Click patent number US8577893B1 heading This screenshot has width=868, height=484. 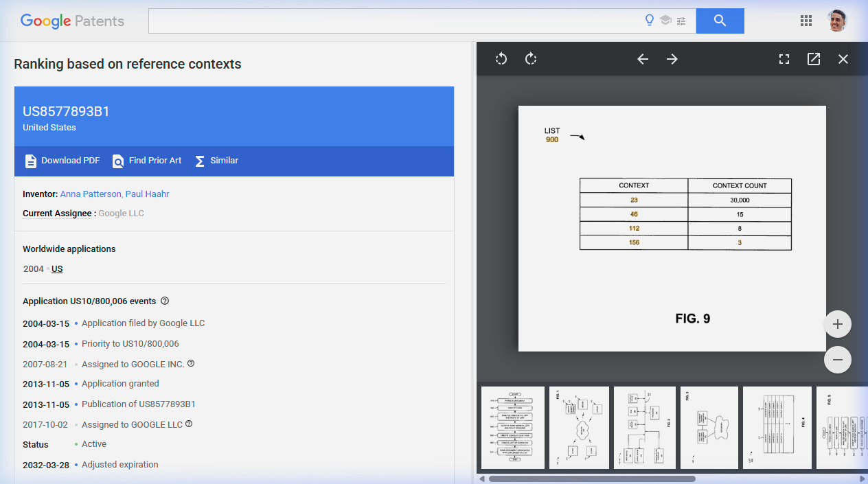tap(66, 111)
